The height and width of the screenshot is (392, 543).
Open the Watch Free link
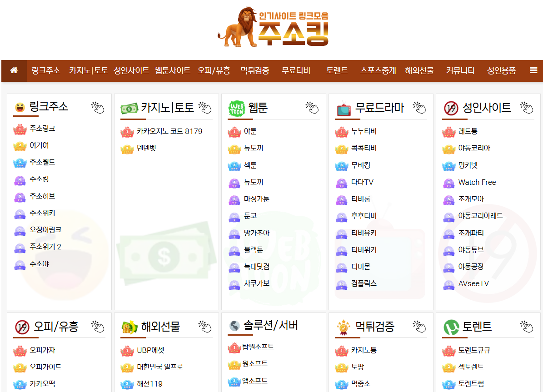point(477,182)
